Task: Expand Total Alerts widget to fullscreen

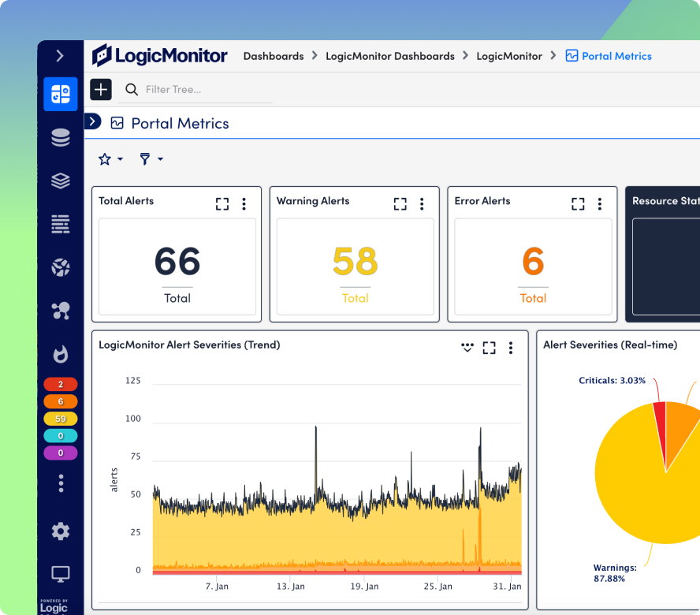Action: click(222, 204)
